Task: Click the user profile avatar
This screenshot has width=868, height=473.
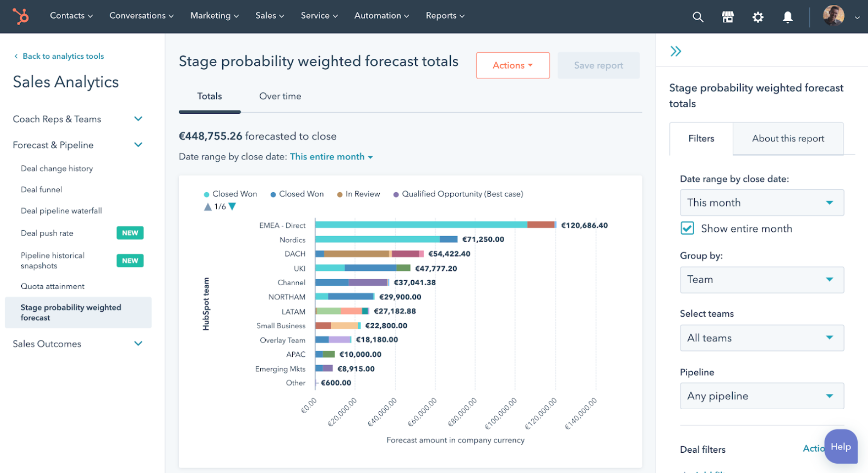Action: point(834,16)
